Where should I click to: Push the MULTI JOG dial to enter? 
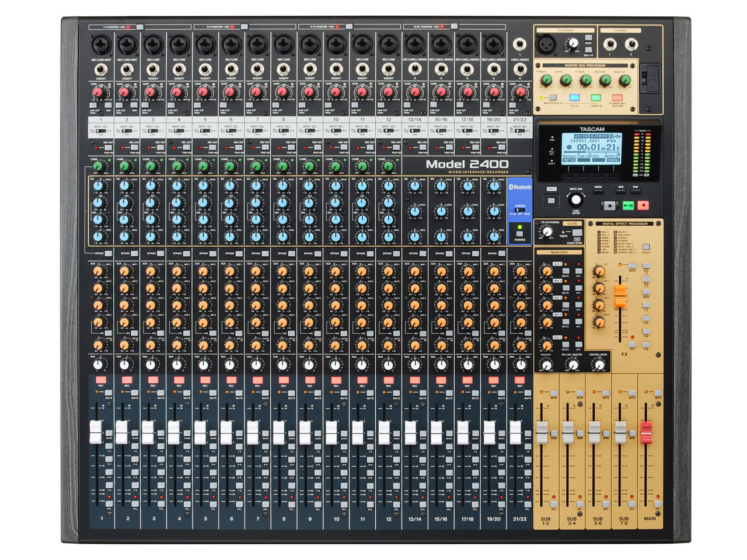click(x=576, y=199)
